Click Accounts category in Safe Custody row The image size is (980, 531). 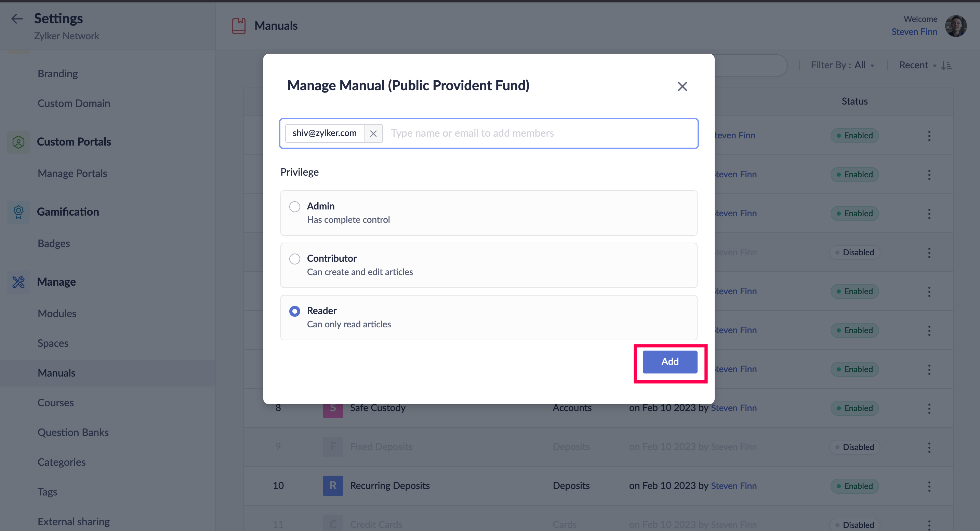(572, 408)
